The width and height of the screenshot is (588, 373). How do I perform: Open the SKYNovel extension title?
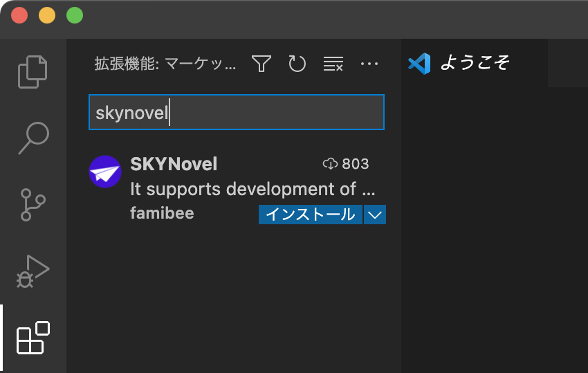click(x=174, y=164)
